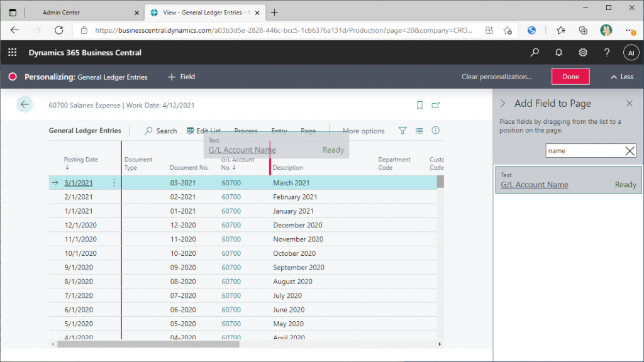
Task: Select the Document No. column header
Action: coord(189,167)
